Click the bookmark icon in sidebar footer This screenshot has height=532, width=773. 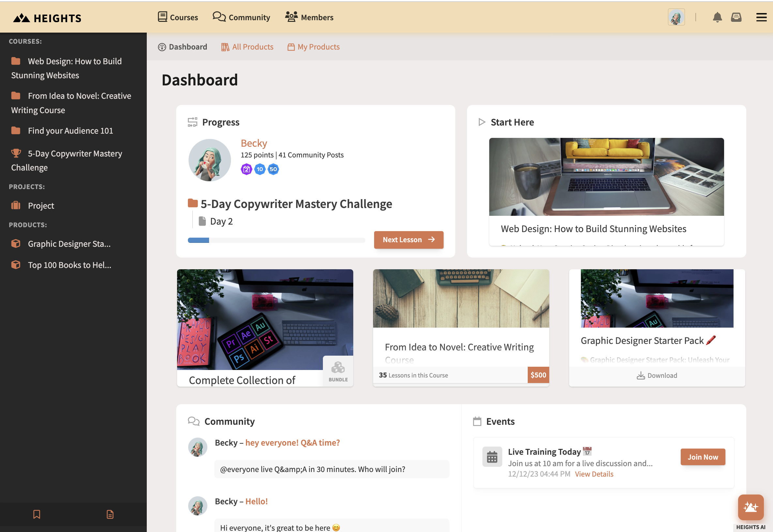coord(37,514)
